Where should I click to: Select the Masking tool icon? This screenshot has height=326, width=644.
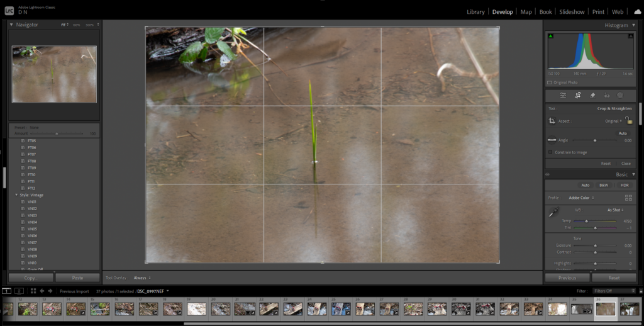[x=620, y=96]
